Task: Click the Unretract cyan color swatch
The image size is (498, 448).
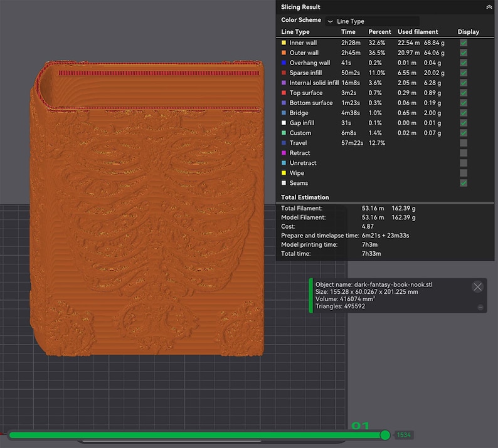Action: [x=283, y=163]
